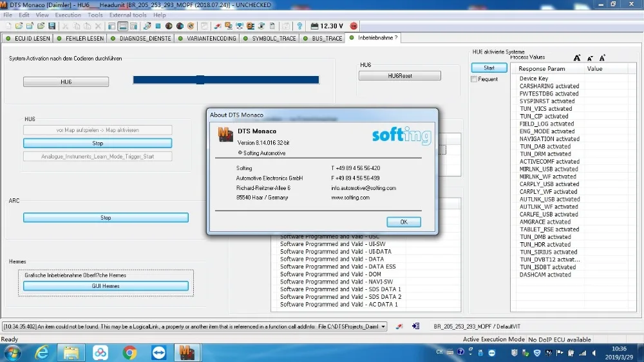The width and height of the screenshot is (644, 362).
Task: Click the Start button for HU6 aktivierte Systeme
Action: pos(489,68)
